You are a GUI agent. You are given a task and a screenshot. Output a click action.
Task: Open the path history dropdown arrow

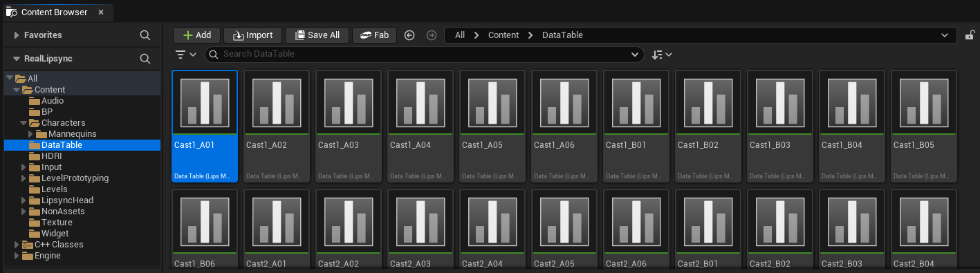pos(945,35)
